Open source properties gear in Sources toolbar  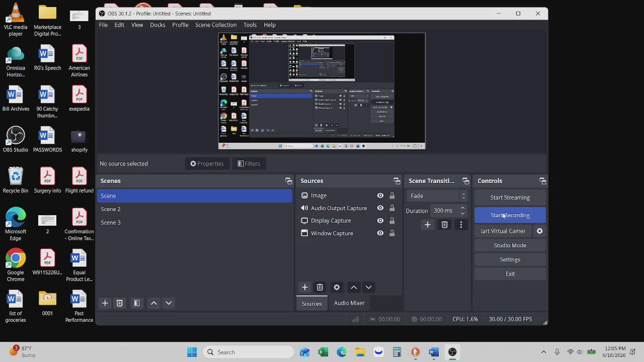coord(337,287)
